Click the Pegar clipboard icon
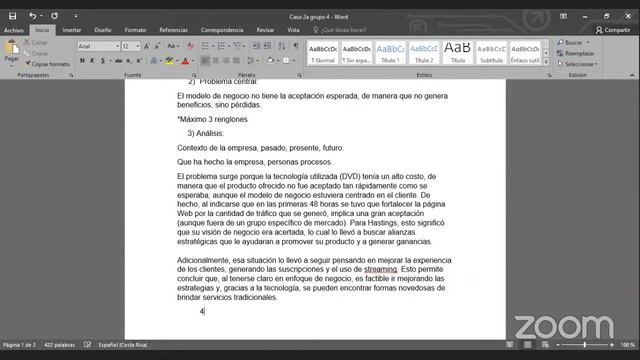This screenshot has width=640, height=360. click(11, 48)
